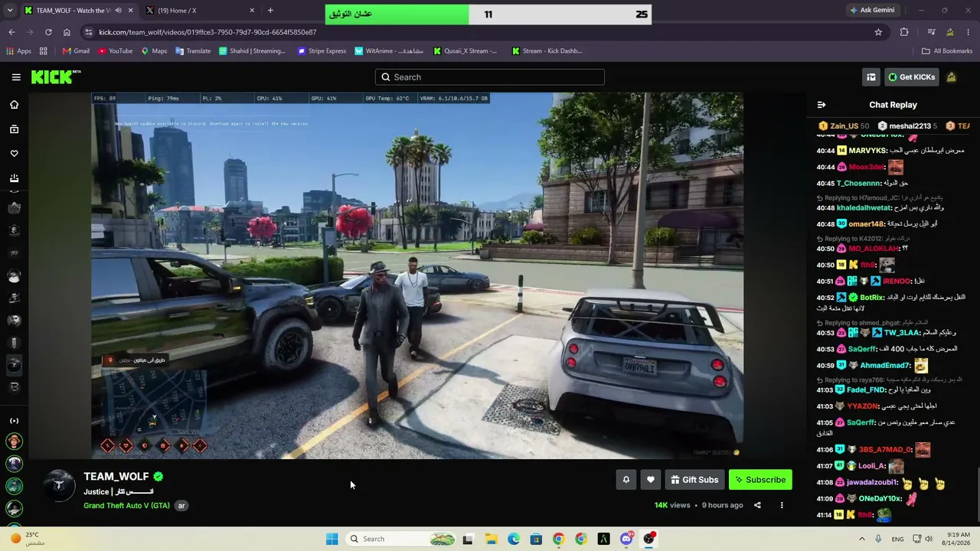Image resolution: width=980 pixels, height=551 pixels.
Task: Click the meshal2213 top gifter entry
Action: pos(906,126)
